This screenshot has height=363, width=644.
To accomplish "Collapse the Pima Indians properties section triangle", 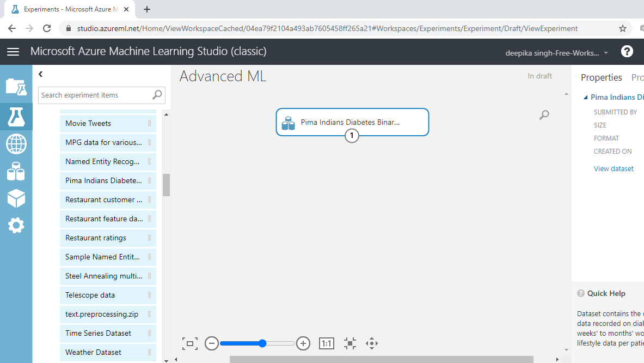I will pyautogui.click(x=585, y=98).
